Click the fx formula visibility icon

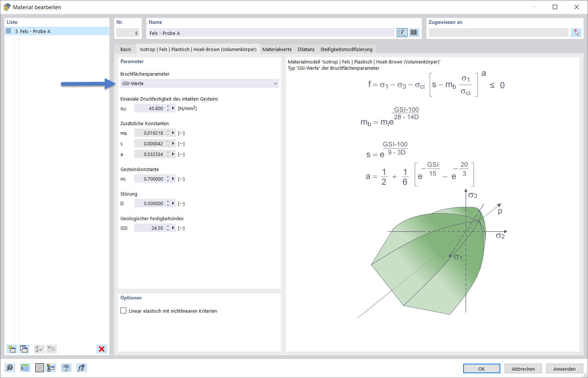[x=81, y=368]
